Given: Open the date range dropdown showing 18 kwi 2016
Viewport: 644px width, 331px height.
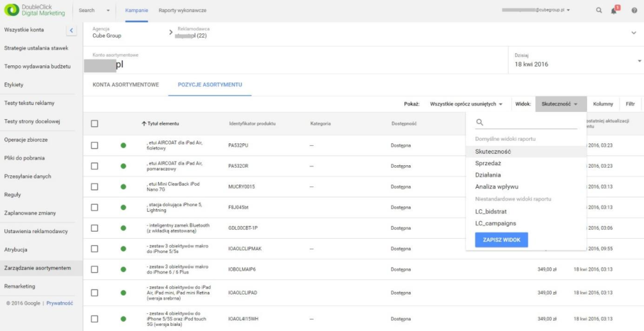Looking at the screenshot, I should (576, 60).
